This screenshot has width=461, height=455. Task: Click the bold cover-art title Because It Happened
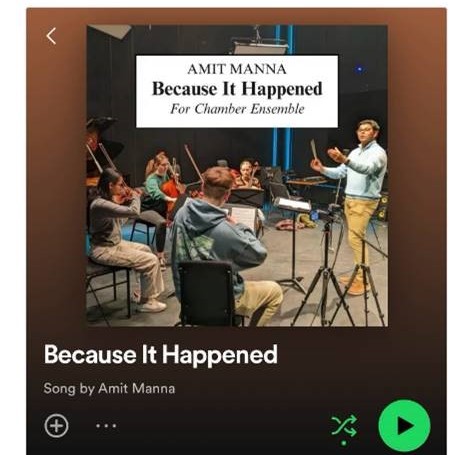click(x=237, y=89)
